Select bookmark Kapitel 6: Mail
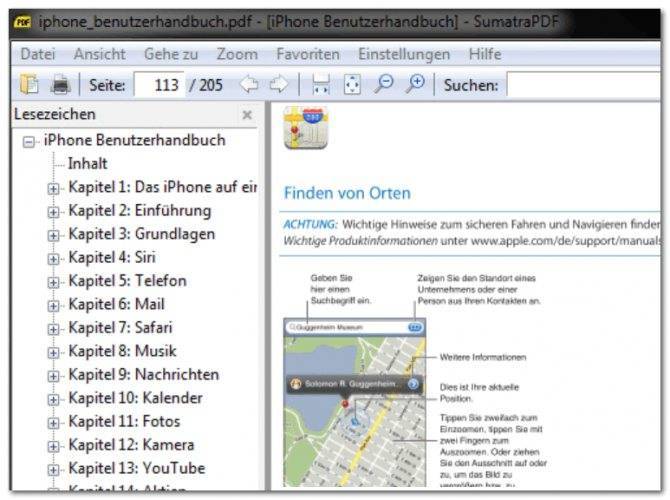Viewport: 670px width, 500px height. (x=116, y=305)
